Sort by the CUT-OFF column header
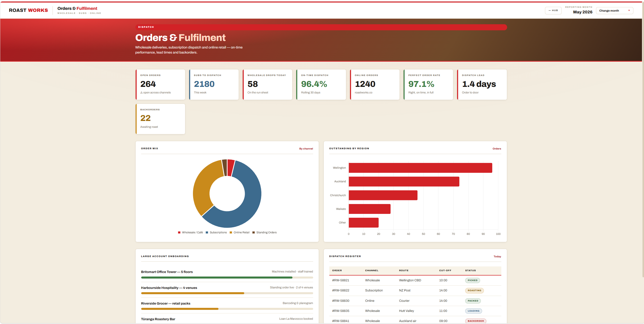 click(445, 270)
